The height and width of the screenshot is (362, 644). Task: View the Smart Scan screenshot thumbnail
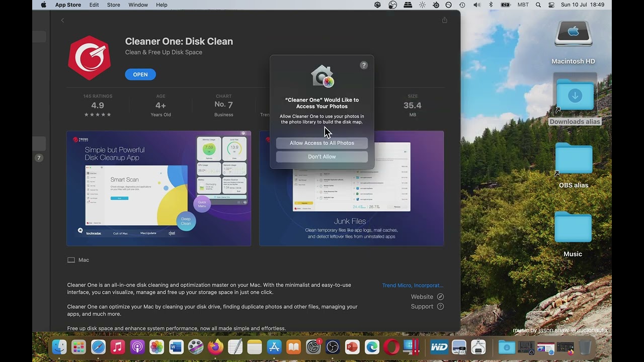[159, 189]
